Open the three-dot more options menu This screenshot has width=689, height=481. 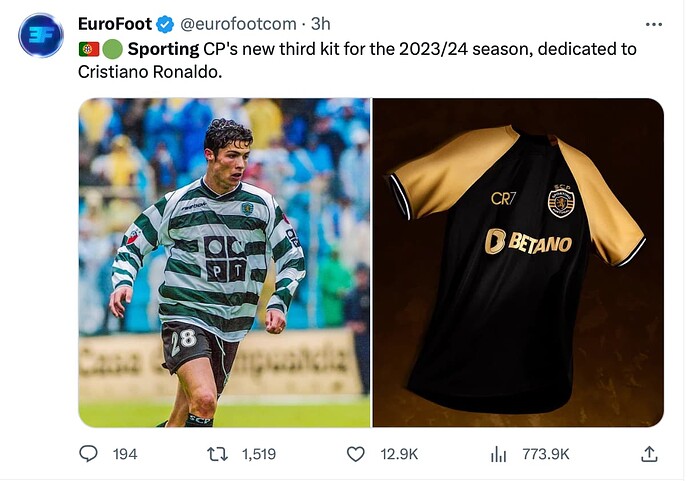coord(653,25)
